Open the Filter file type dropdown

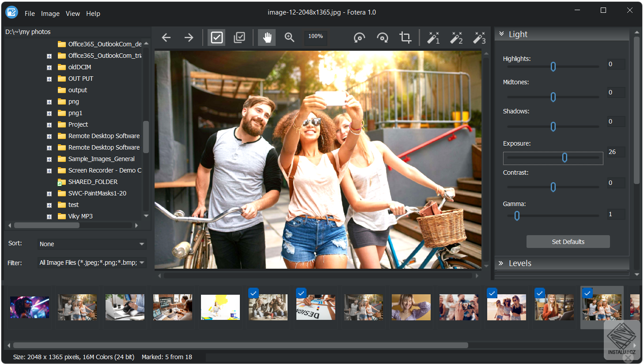click(92, 263)
